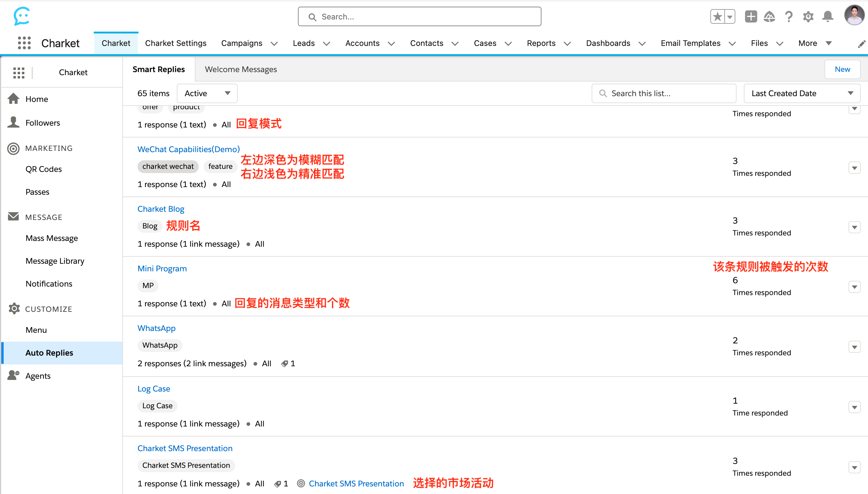The height and width of the screenshot is (494, 868).
Task: Open row actions for Charket Blog
Action: [x=854, y=228]
